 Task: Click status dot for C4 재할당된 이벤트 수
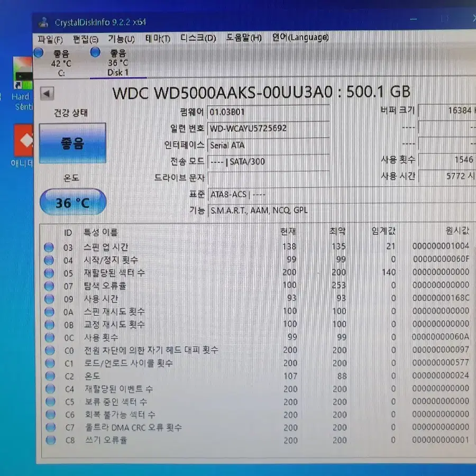[x=50, y=389]
